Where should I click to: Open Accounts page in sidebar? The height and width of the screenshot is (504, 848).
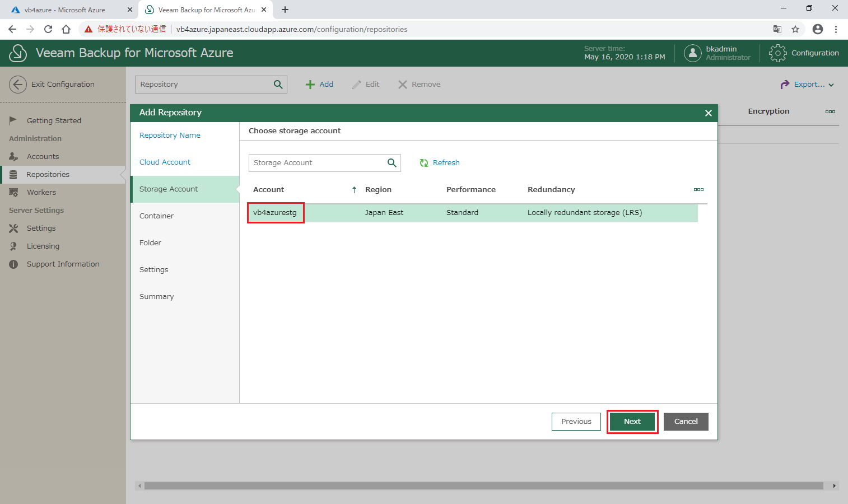[x=43, y=157]
